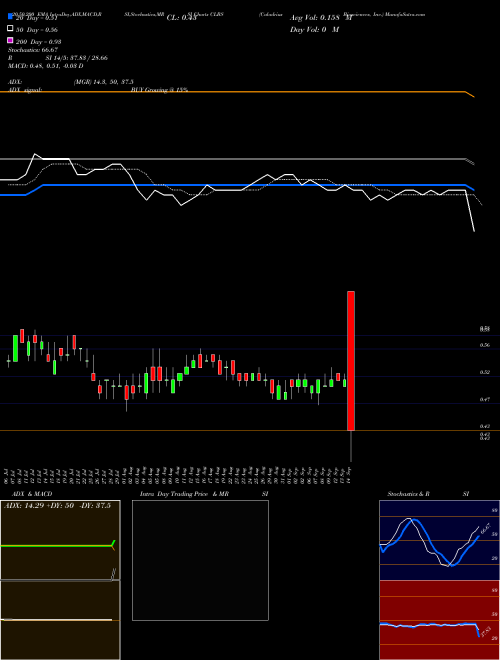Click the 'Avg Vol: 0.158 M' label
This screenshot has height=660, width=500.
coord(321,18)
